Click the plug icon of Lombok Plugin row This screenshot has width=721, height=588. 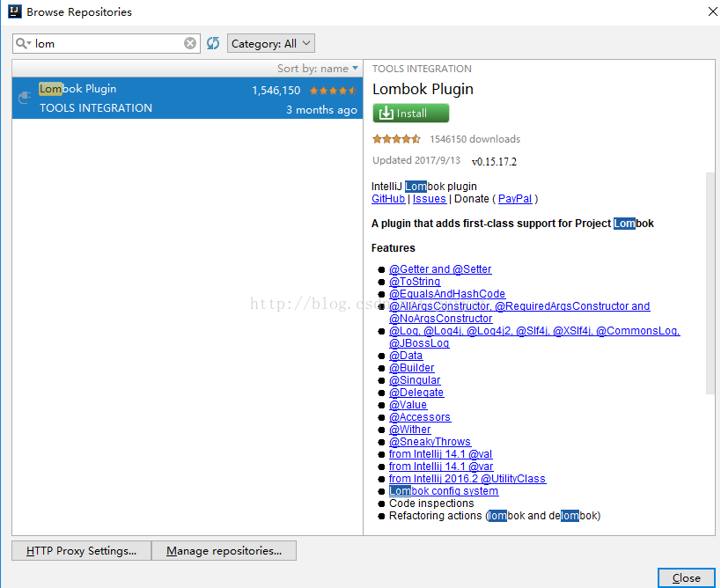pyautogui.click(x=25, y=98)
